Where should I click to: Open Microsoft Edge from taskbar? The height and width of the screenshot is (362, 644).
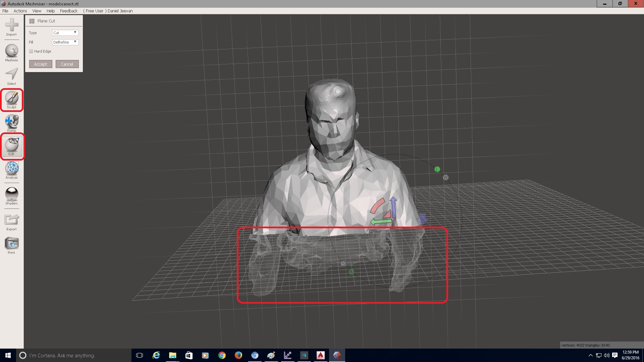[156, 355]
